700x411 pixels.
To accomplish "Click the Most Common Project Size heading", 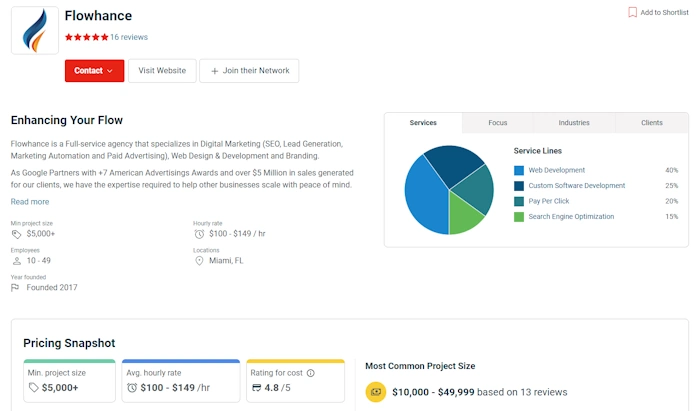I will (x=420, y=366).
